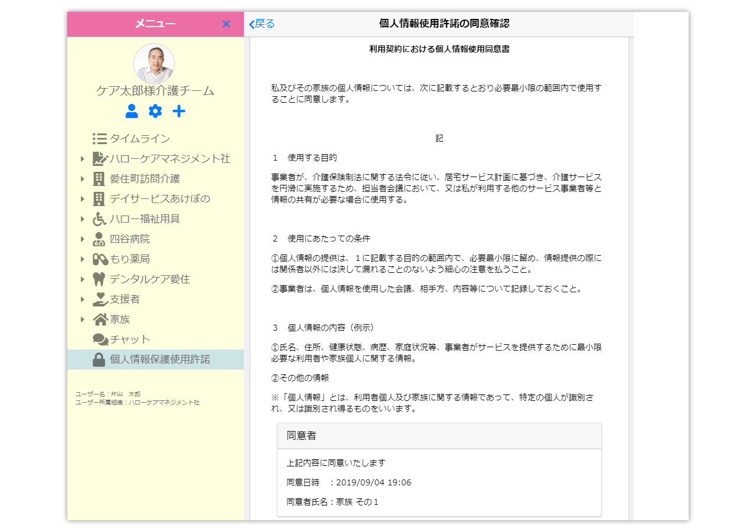This screenshot has width=756, height=532.
Task: Go back using the 戻る link
Action: pos(262,24)
